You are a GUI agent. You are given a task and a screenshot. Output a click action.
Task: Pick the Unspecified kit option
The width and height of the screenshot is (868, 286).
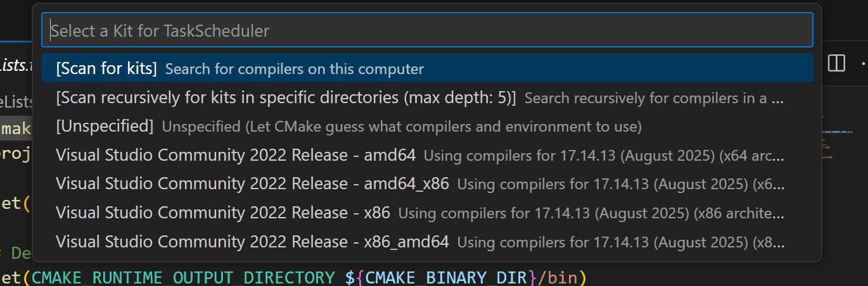[x=105, y=127]
